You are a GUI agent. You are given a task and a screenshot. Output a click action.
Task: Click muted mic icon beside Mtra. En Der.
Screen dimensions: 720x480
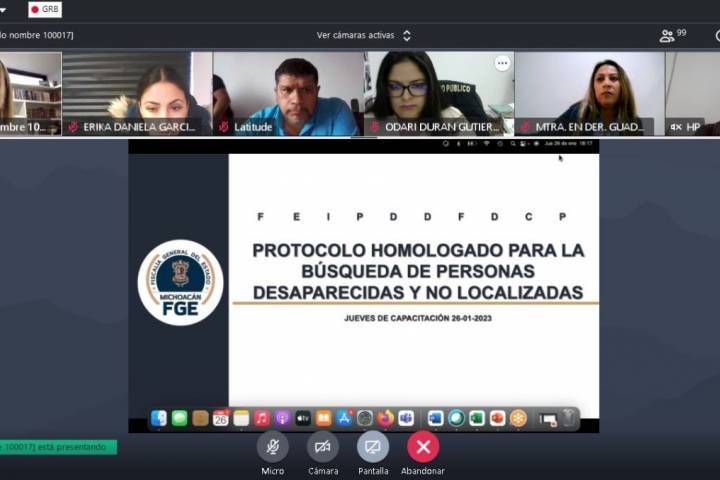524,127
